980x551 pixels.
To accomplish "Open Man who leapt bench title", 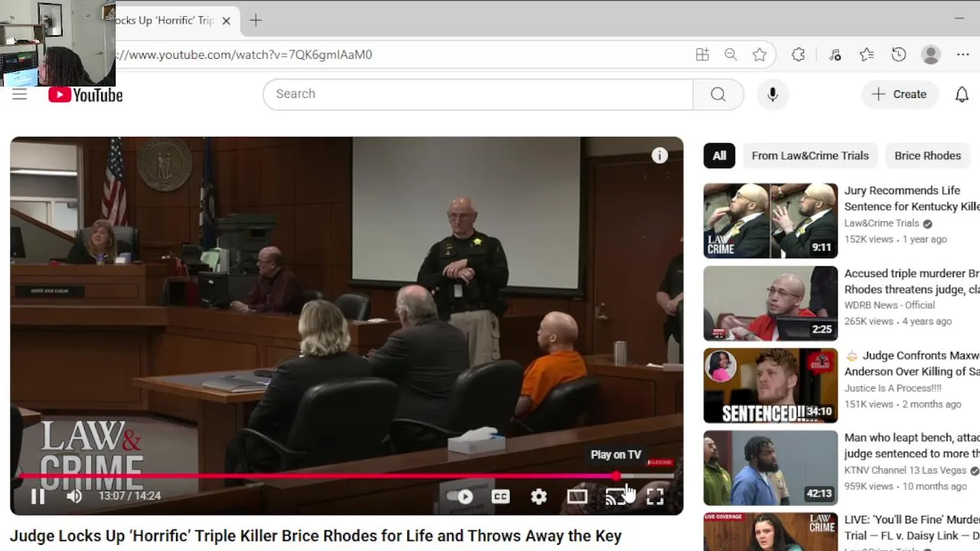I will (x=911, y=445).
